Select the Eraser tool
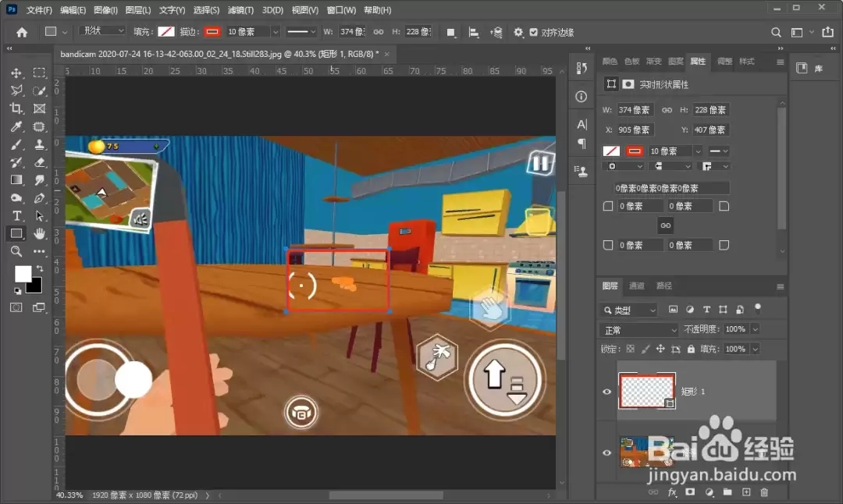Image resolution: width=843 pixels, height=504 pixels. click(x=39, y=162)
